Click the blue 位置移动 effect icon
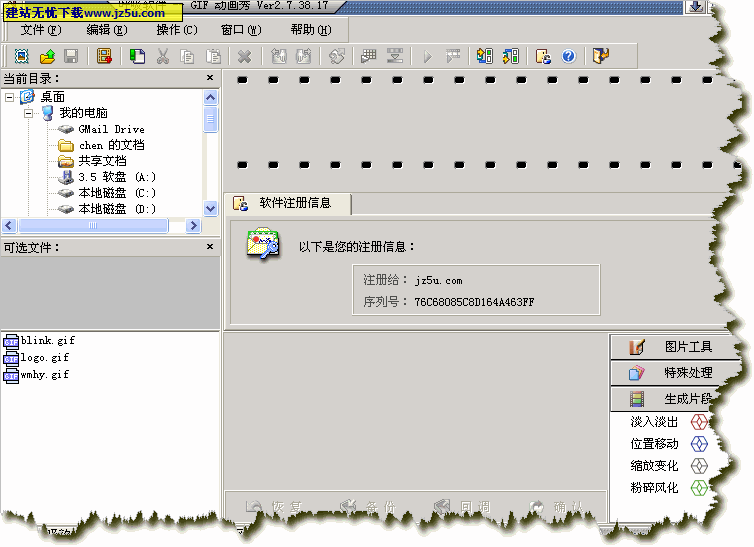754x547 pixels. click(700, 444)
